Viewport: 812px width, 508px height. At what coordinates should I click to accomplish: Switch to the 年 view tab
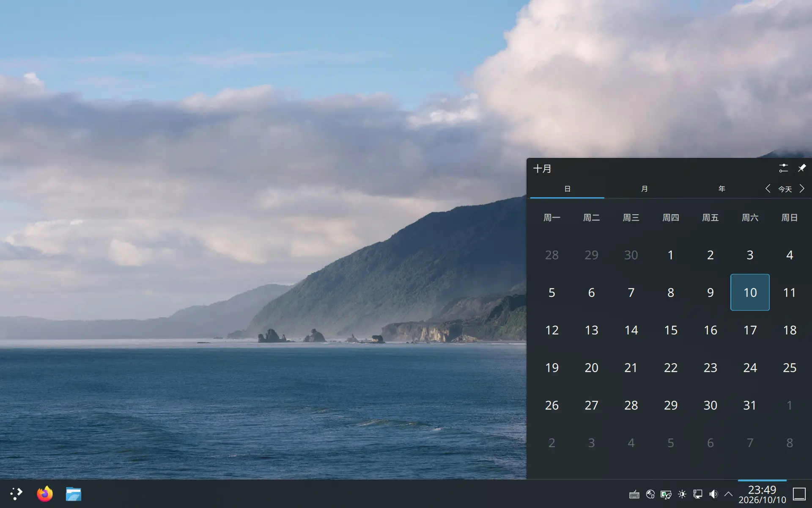[x=721, y=189]
